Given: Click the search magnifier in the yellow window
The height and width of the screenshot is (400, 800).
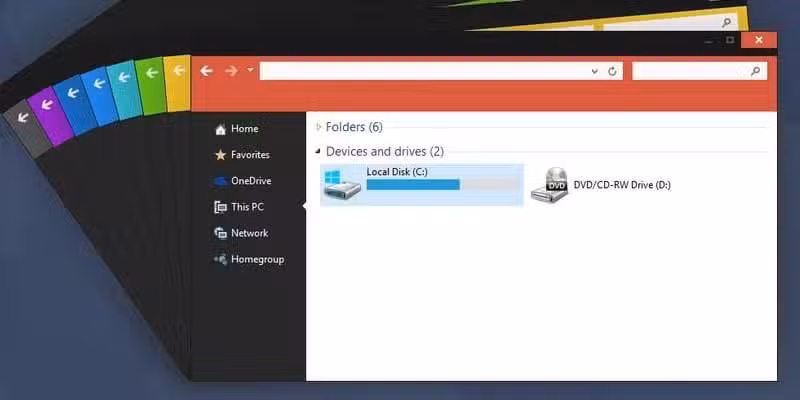Looking at the screenshot, I should [726, 22].
